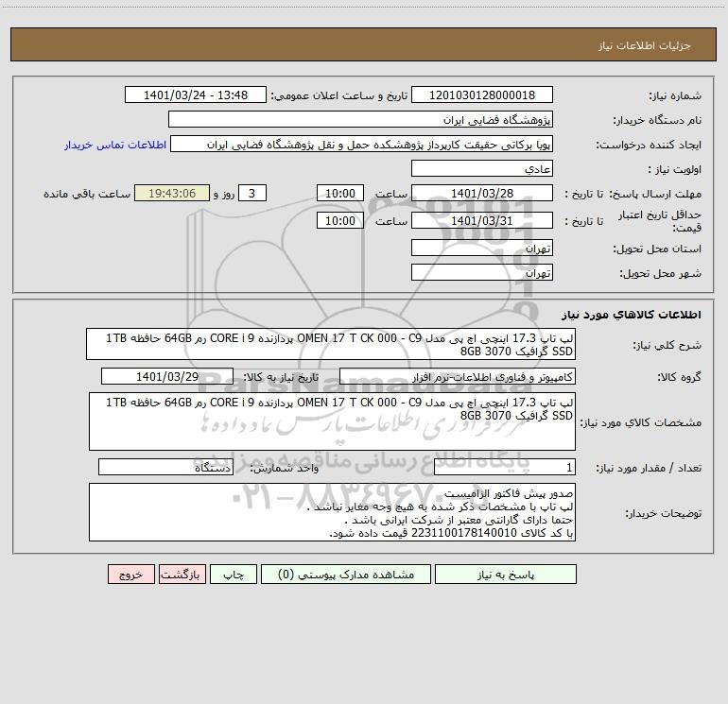Click the quantity field showing 1
Screen dimensions: 728x704
(505, 468)
